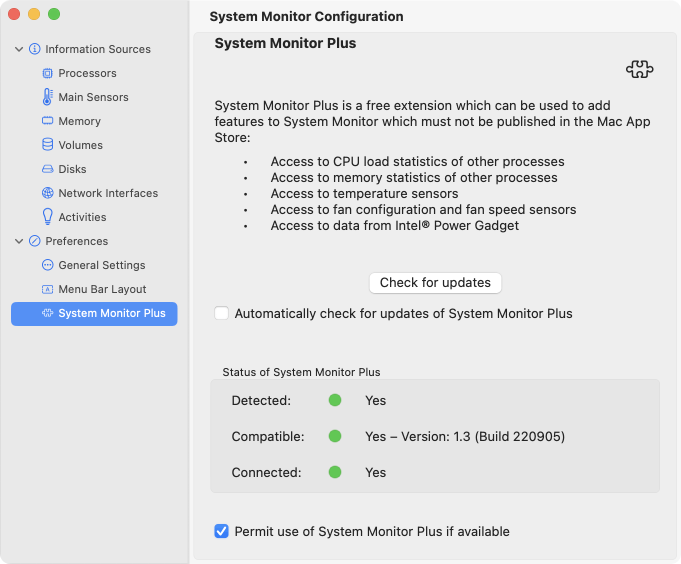Select Memory in the sidebar
The image size is (681, 564).
[94, 121]
